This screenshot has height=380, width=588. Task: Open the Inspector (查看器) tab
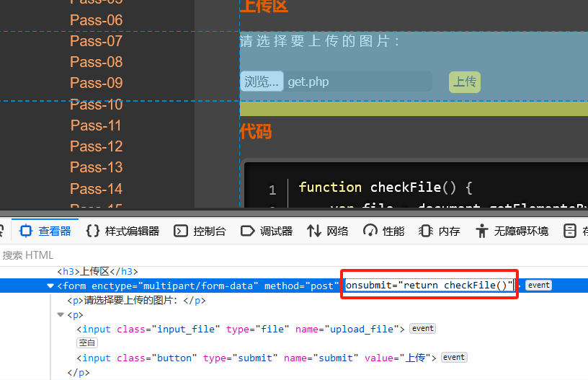pos(45,231)
